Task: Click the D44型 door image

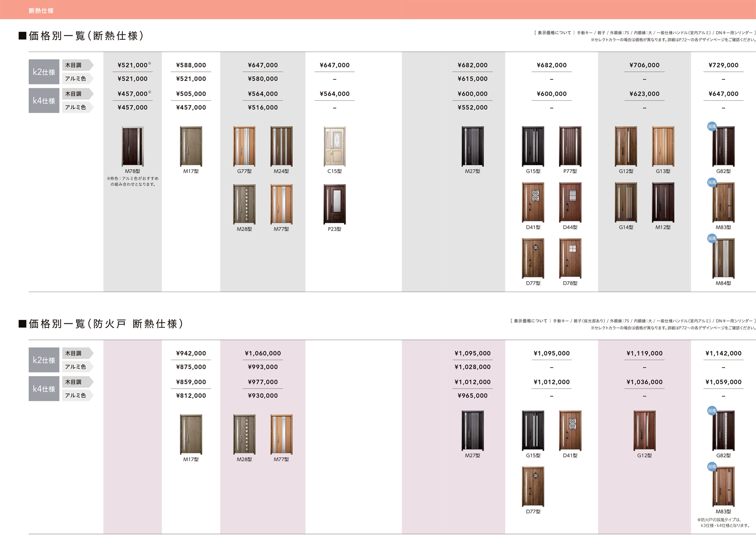Action: click(570, 202)
